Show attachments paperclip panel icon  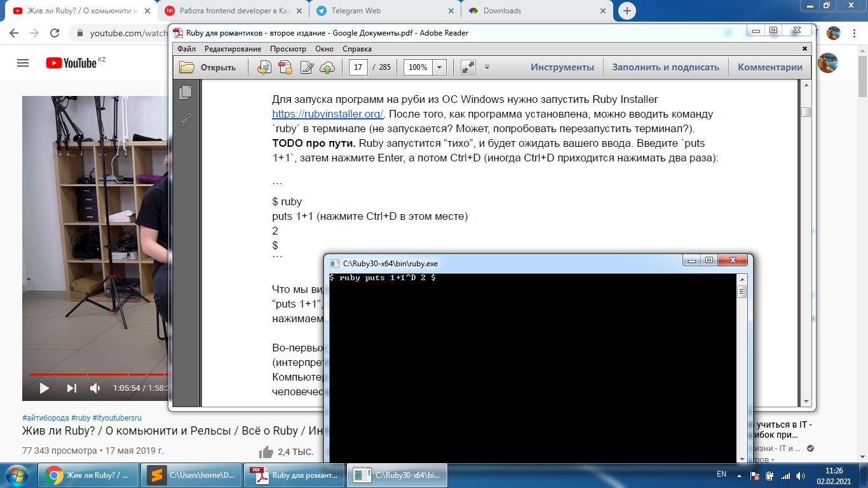pos(186,119)
